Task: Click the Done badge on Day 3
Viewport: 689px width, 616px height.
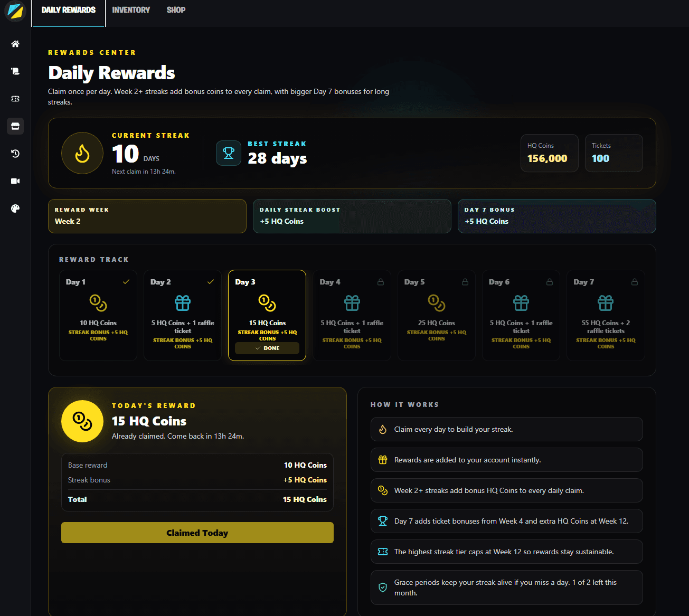Action: 267,348
